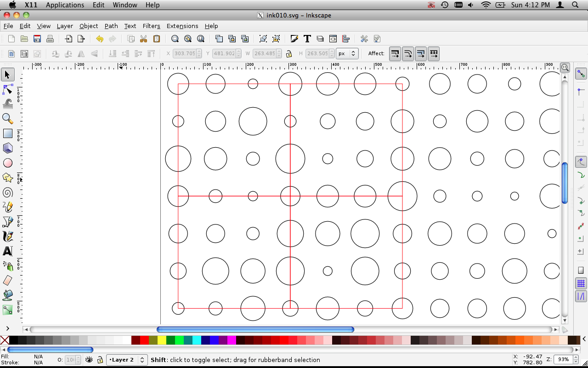Select the Tweak tool
Viewport: 588px width, 368px height.
pos(8,104)
